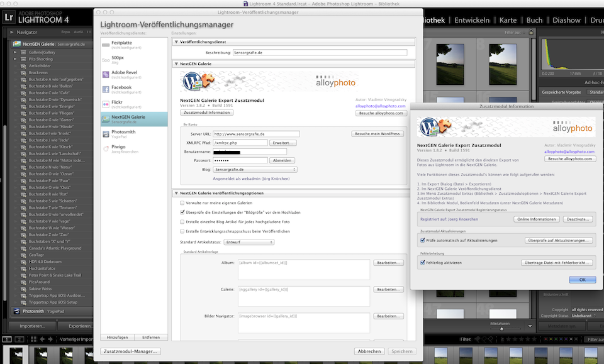Go forward with the filmstrip right arrow
604x364 pixels.
click(50, 339)
